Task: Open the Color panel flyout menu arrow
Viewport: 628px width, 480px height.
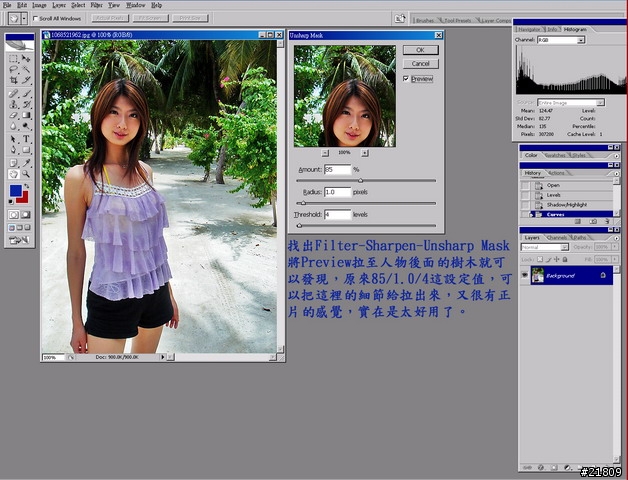Action: pos(616,155)
